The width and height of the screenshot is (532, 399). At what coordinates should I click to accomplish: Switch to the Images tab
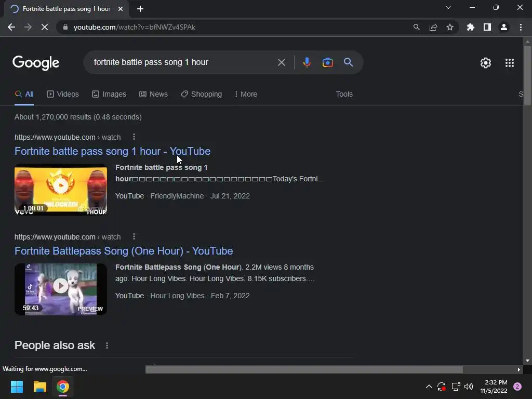click(109, 95)
